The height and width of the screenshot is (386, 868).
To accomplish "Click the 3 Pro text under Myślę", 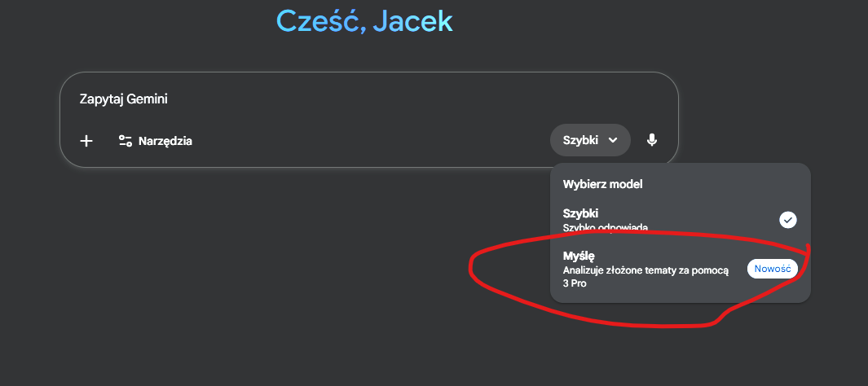I will tap(575, 284).
